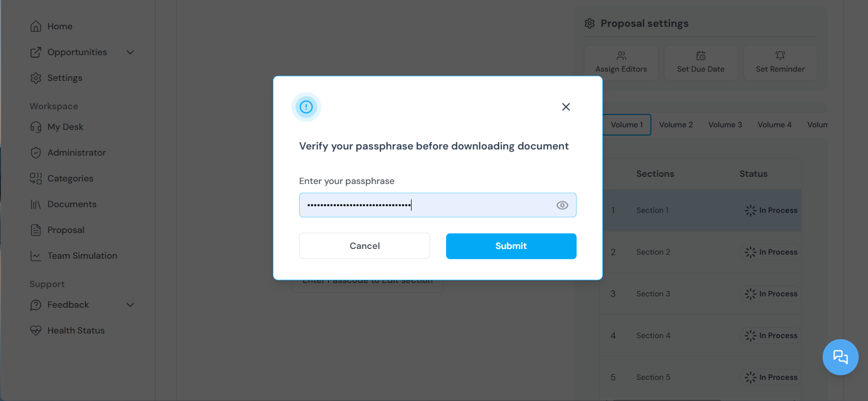Switch to the Volume 3 tab
This screenshot has width=868, height=401.
pyautogui.click(x=725, y=125)
